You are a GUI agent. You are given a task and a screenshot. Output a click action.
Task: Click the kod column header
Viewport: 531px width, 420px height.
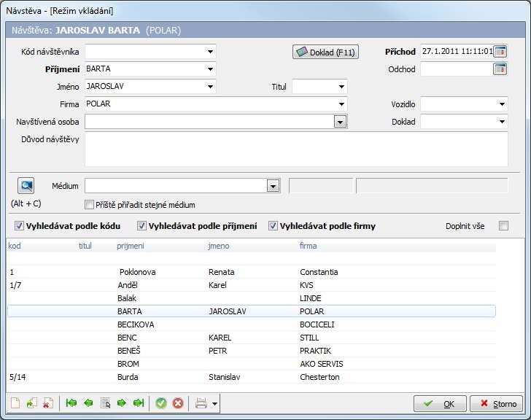[x=15, y=246]
